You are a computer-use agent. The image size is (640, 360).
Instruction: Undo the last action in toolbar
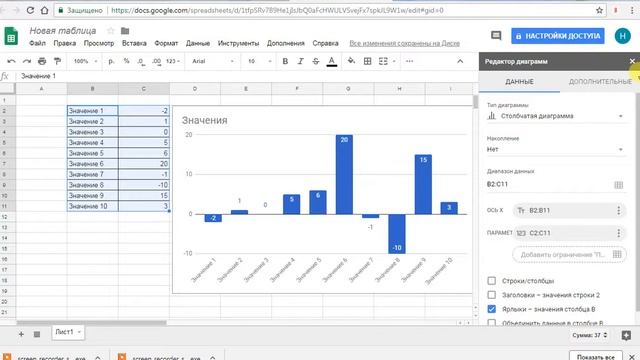(11, 61)
